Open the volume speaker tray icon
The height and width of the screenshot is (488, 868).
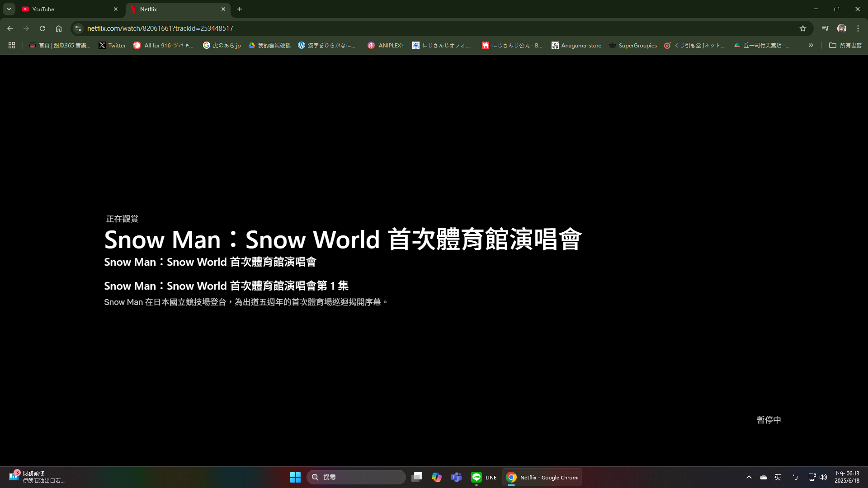823,477
